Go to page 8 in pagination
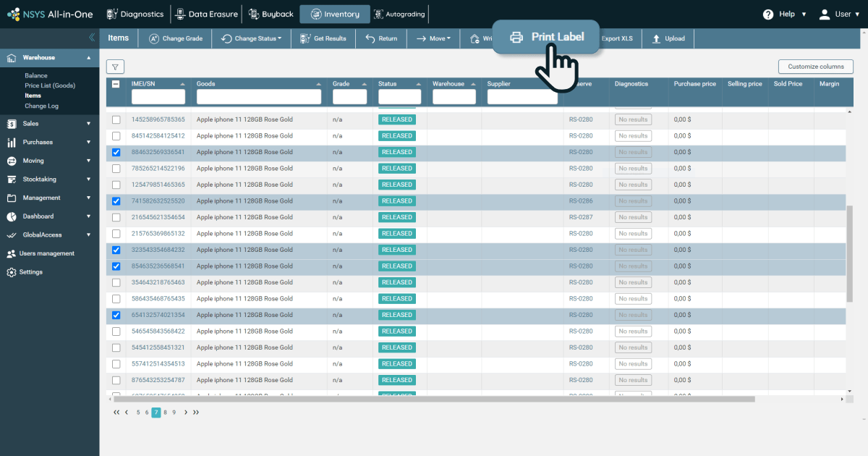This screenshot has width=868, height=456. [165, 413]
